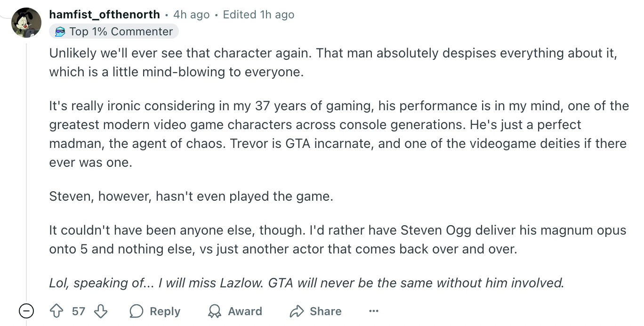This screenshot has width=644, height=326.
Task: Open the three-dot more options menu
Action: 374,311
